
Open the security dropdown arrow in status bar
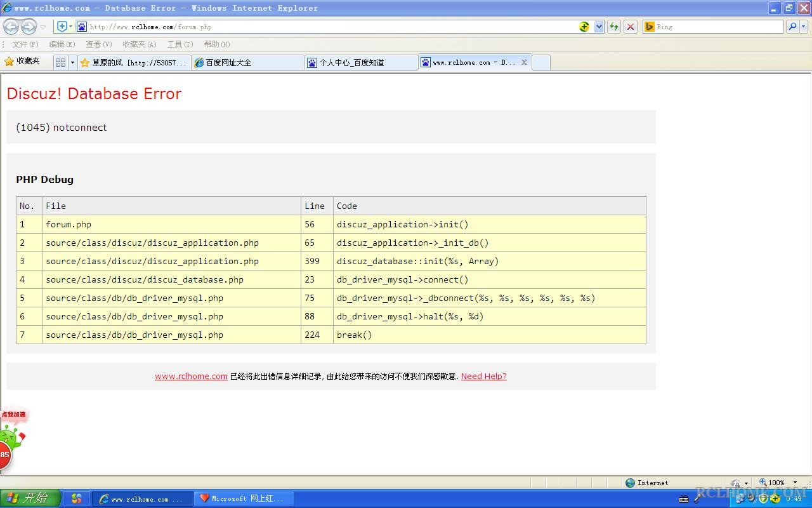747,483
